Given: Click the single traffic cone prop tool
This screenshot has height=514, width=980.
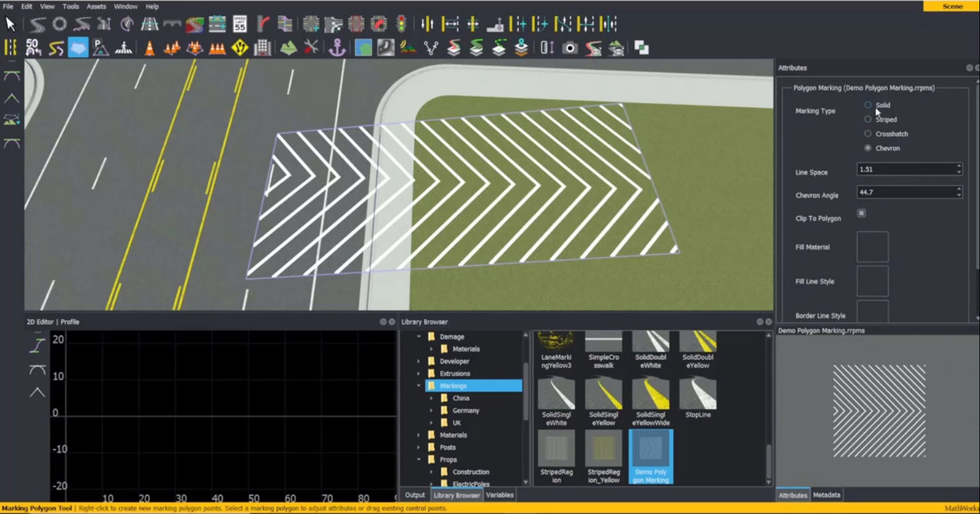Looking at the screenshot, I should (149, 48).
